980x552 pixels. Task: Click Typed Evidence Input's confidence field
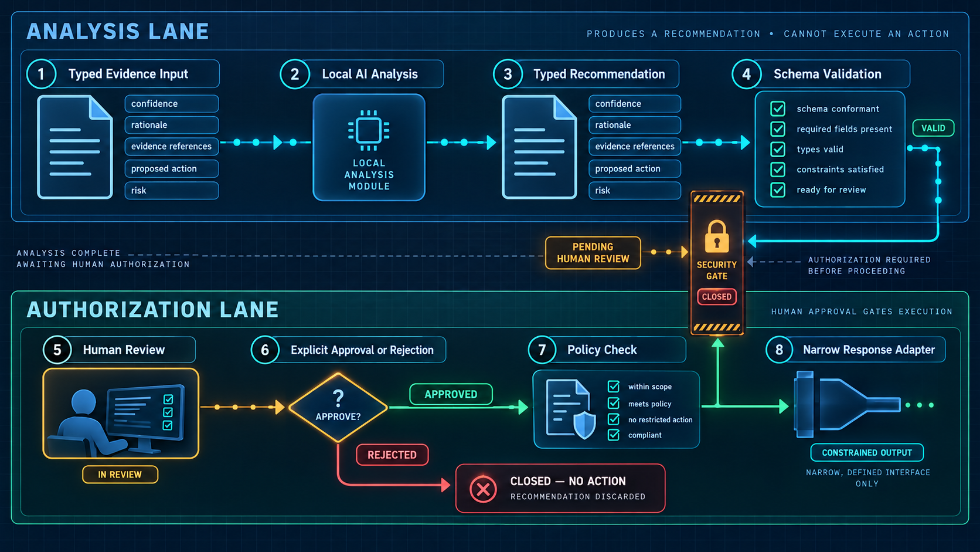(x=172, y=104)
